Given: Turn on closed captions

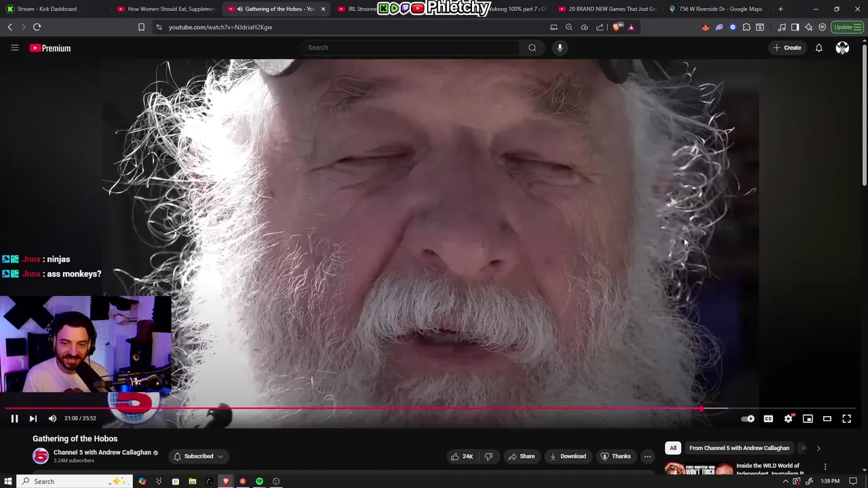Looking at the screenshot, I should 768,419.
